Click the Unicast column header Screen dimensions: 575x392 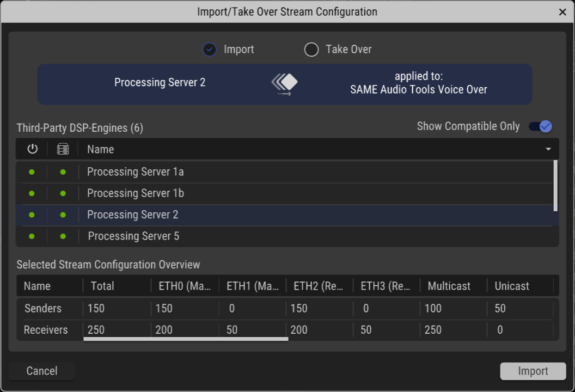(512, 286)
